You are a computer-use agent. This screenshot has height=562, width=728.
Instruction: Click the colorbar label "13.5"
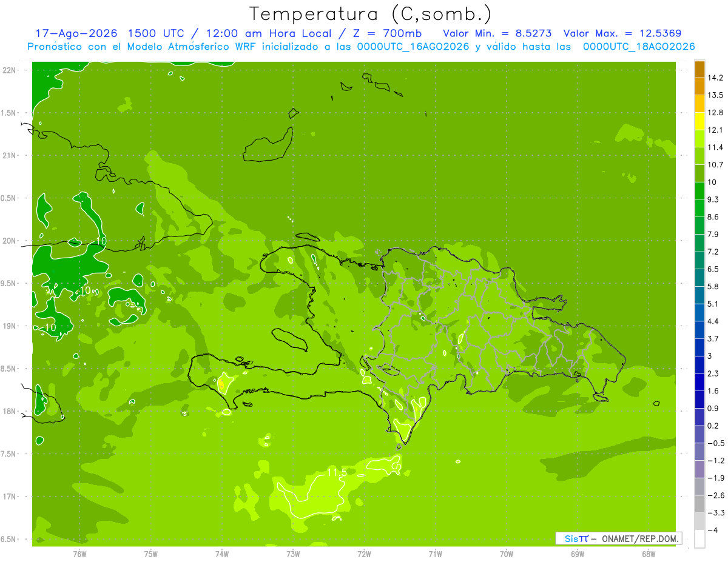tap(715, 95)
